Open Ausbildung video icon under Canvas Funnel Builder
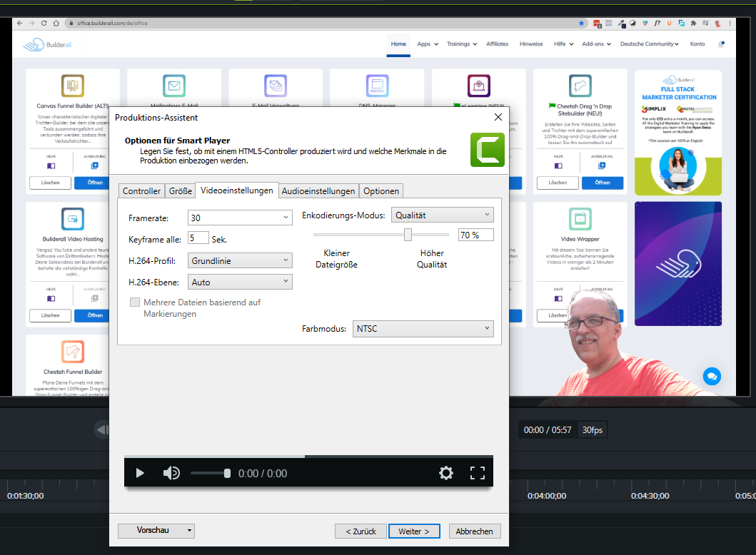The width and height of the screenshot is (756, 555). tap(94, 166)
